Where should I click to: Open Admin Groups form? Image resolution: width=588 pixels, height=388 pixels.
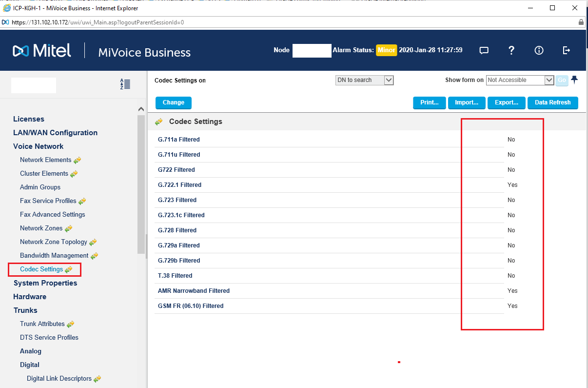40,187
